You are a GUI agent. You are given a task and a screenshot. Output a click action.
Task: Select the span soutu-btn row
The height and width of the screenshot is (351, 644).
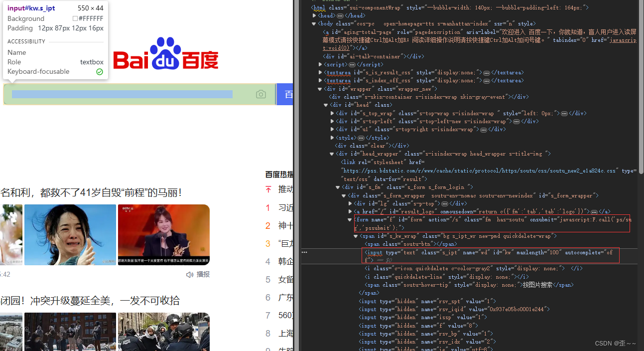click(x=411, y=244)
